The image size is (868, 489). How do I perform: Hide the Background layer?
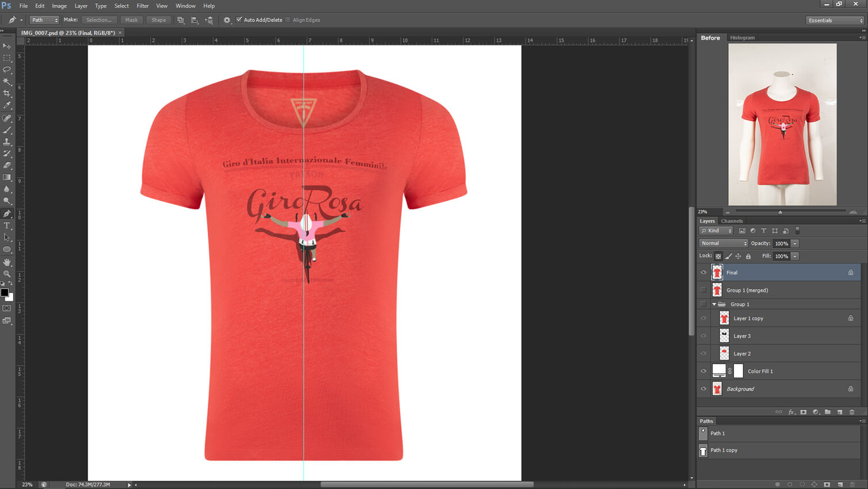(703, 389)
